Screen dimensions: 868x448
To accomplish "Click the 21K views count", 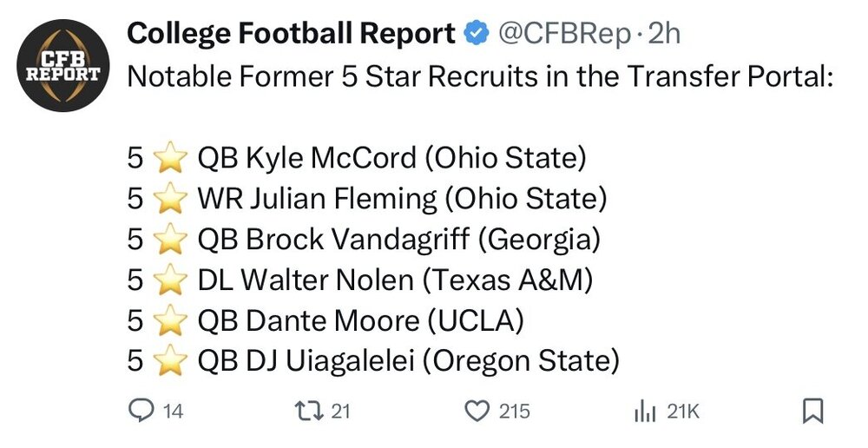I will (683, 412).
